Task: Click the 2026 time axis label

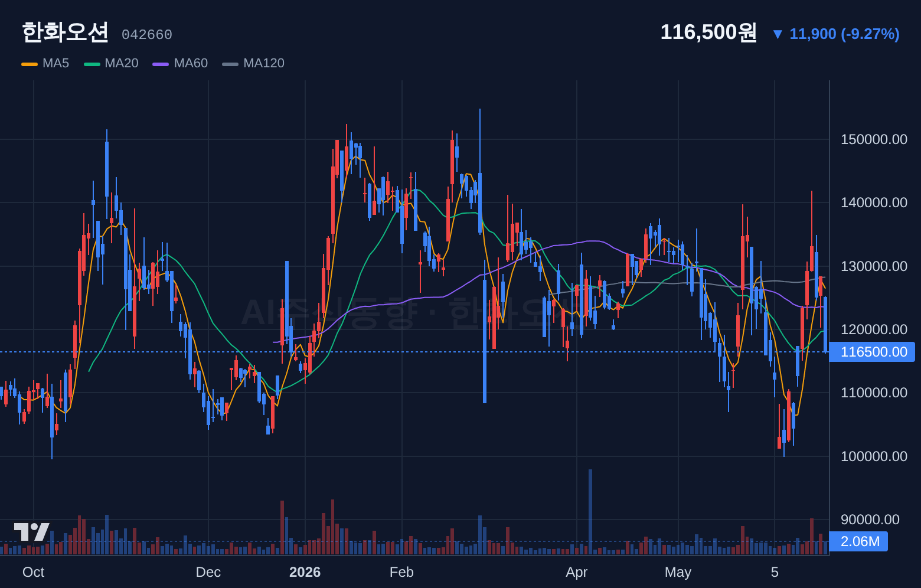Action: coord(305,572)
